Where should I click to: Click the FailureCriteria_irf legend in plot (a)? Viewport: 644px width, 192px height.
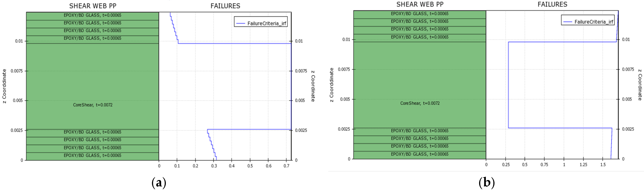(261, 23)
